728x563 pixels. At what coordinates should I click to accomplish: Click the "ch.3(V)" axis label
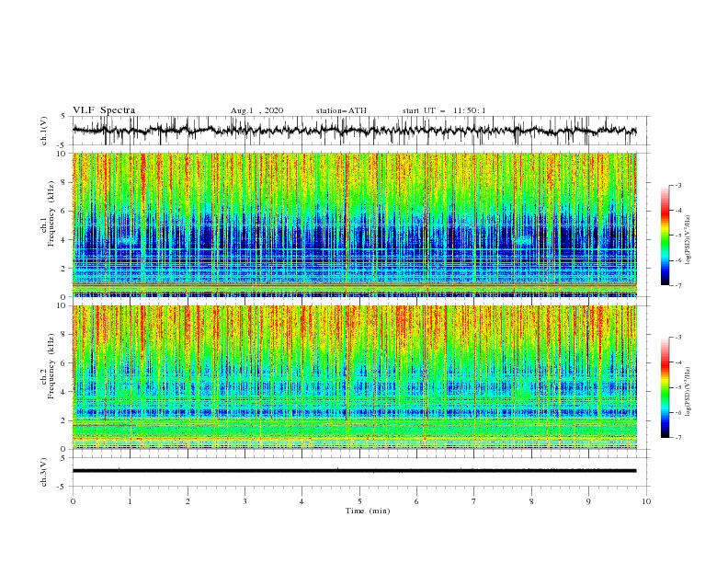[44, 472]
